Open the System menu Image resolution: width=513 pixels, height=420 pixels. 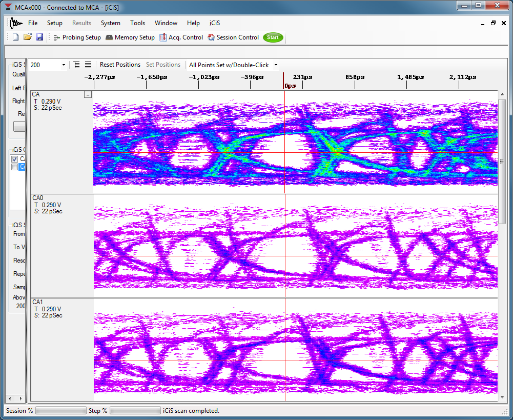coord(110,23)
